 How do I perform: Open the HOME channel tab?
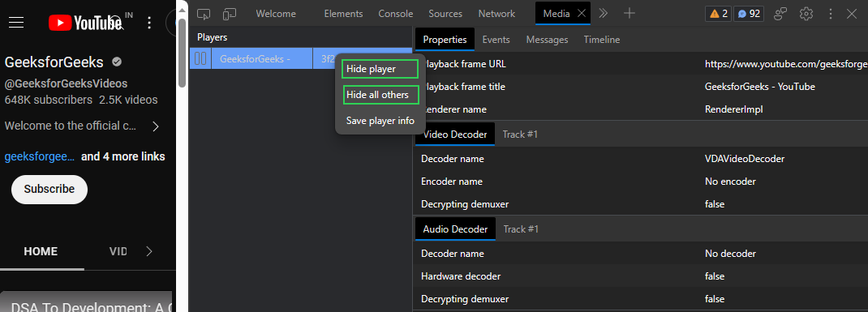tap(41, 252)
